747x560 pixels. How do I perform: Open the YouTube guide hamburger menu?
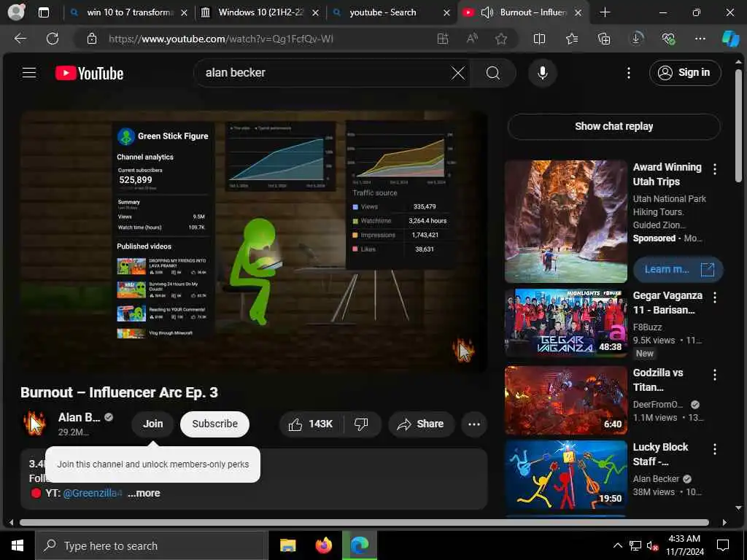[29, 73]
